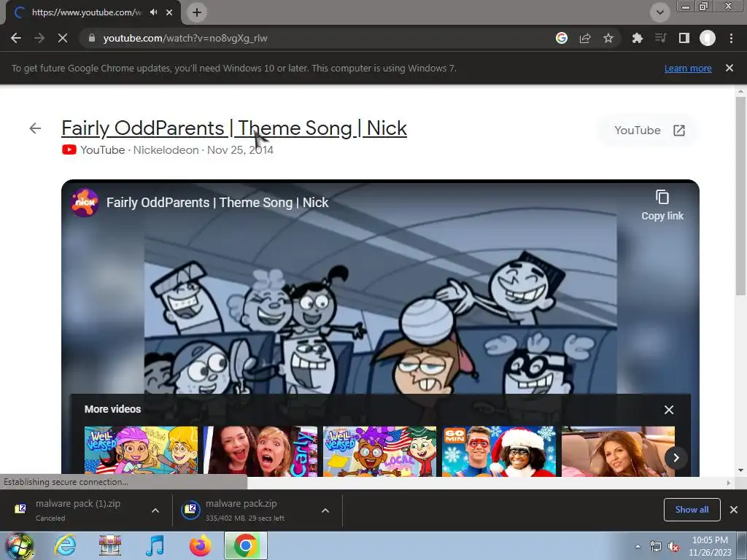Open the Windows Start menu
This screenshot has height=560, width=747.
tap(19, 545)
